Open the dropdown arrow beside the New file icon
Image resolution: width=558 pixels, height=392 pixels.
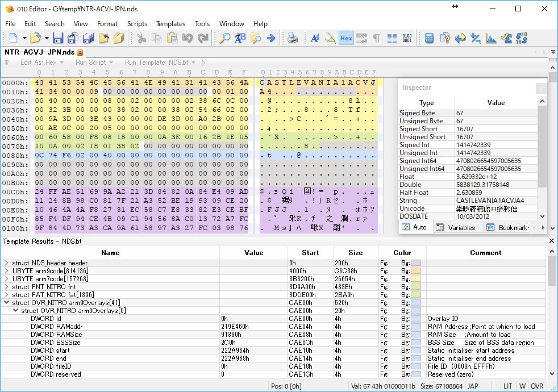pyautogui.click(x=24, y=38)
